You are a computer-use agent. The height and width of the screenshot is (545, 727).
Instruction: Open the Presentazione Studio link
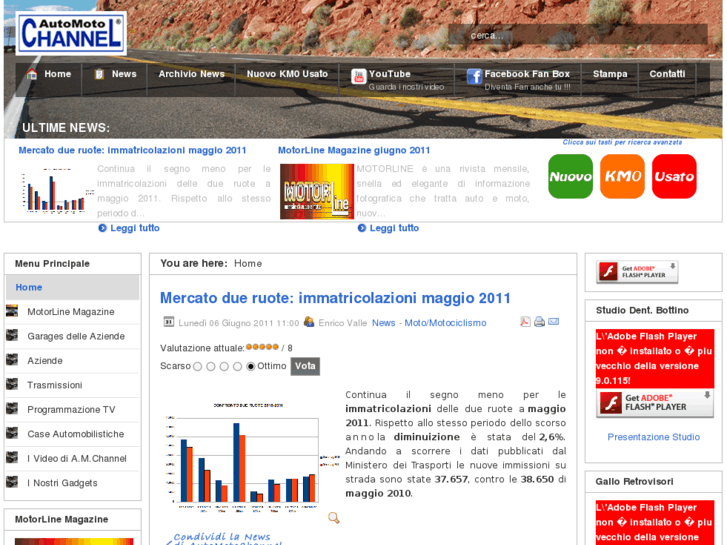[653, 437]
